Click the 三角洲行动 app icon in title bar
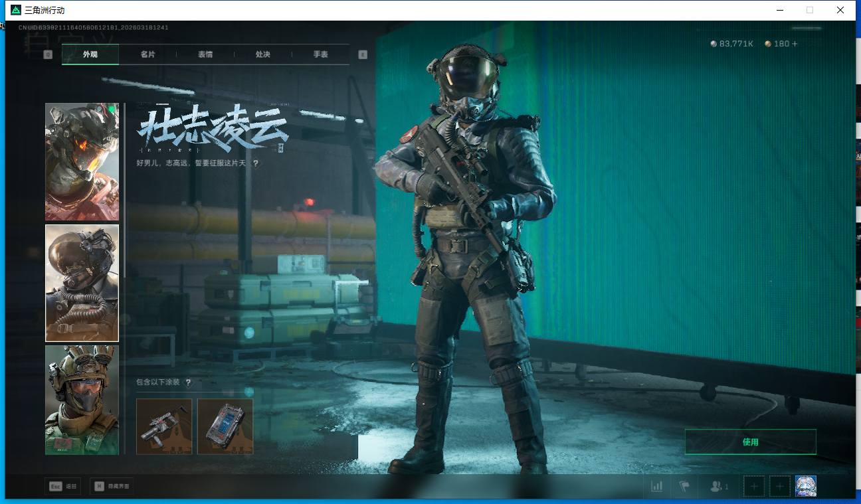Viewport: 861px width, 504px height. [x=16, y=10]
